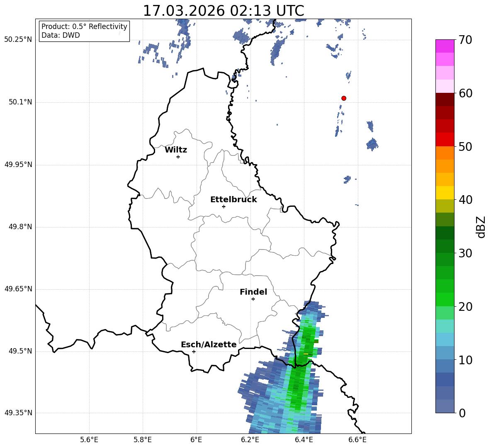
Task: Click the 60 value on the colorbar
Action: click(x=465, y=93)
